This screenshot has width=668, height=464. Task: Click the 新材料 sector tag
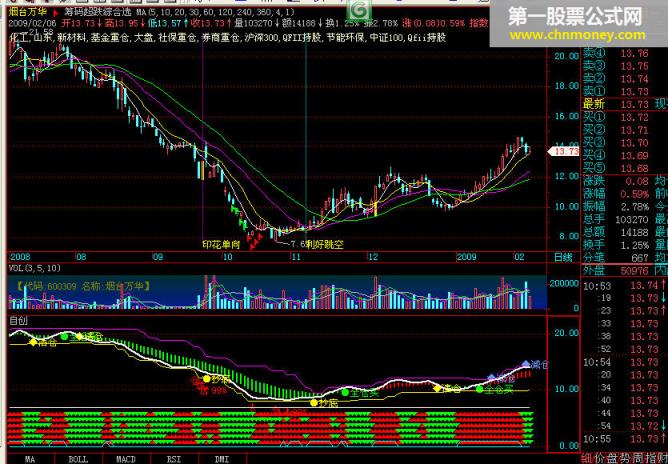point(72,39)
